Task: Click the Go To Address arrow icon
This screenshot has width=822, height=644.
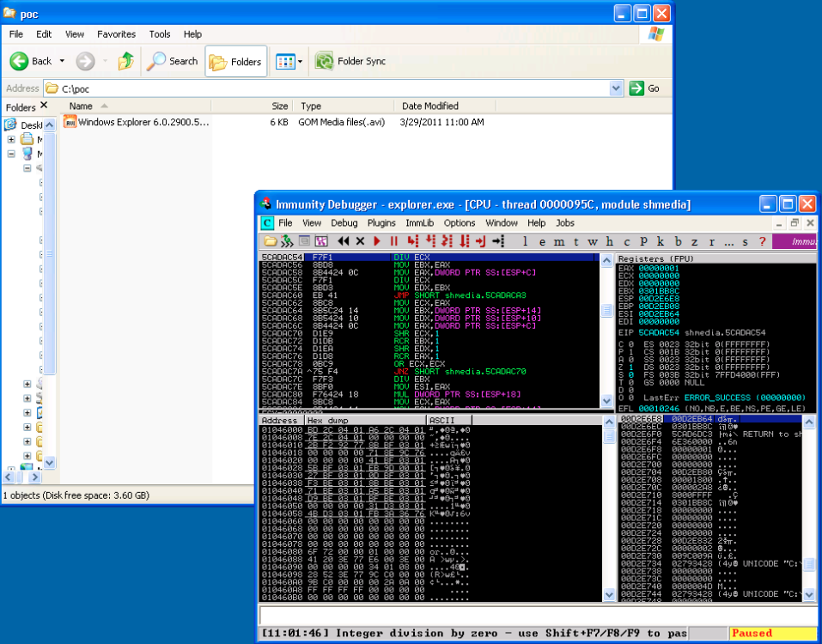Action: tap(498, 241)
